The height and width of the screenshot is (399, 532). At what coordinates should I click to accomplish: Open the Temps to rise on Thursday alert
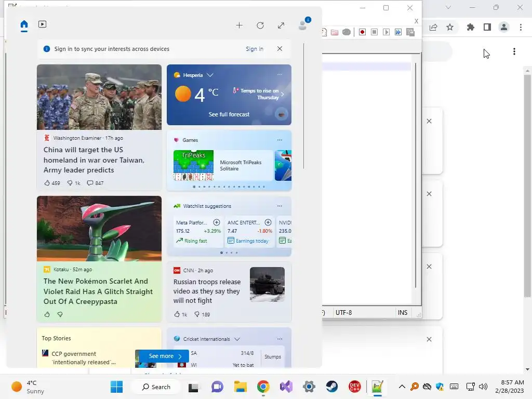click(x=259, y=94)
